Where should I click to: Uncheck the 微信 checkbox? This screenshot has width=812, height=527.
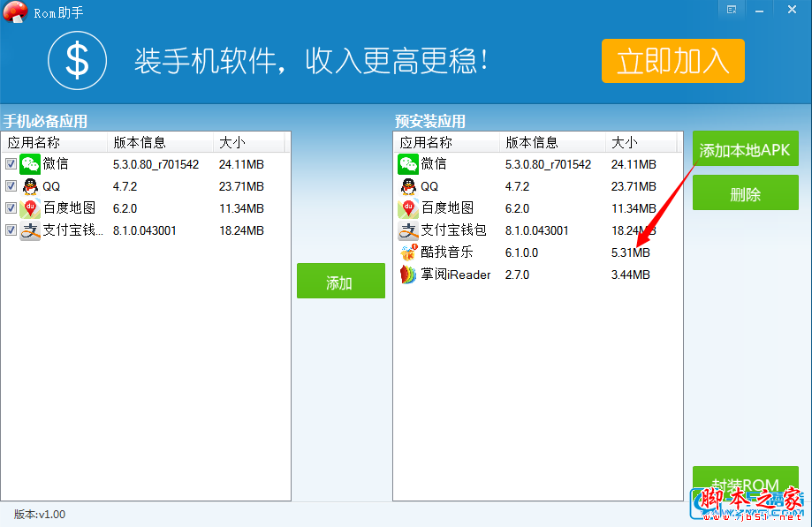(11, 164)
